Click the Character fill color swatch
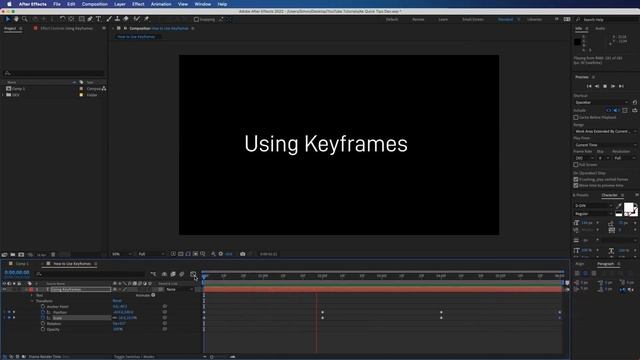 pyautogui.click(x=629, y=208)
